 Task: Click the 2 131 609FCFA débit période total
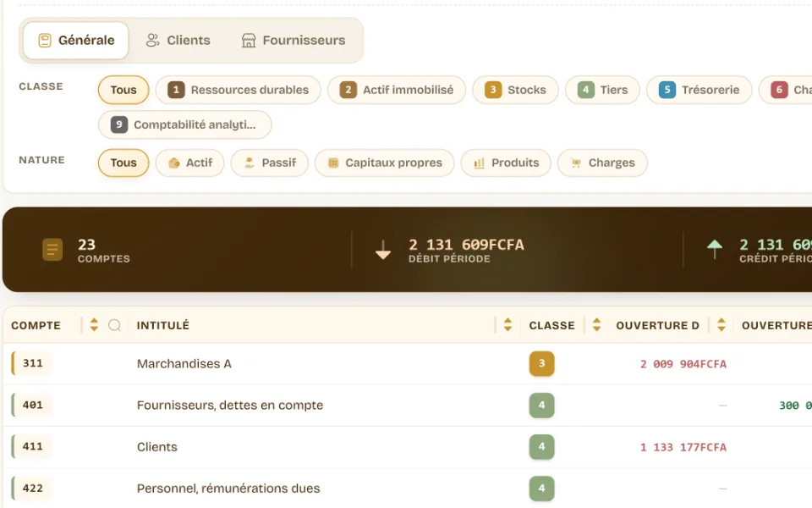[x=466, y=244]
